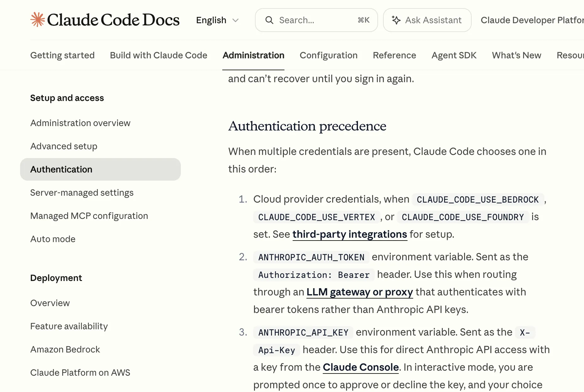Image resolution: width=584 pixels, height=392 pixels.
Task: Open the Configuration tab
Action: (x=328, y=55)
